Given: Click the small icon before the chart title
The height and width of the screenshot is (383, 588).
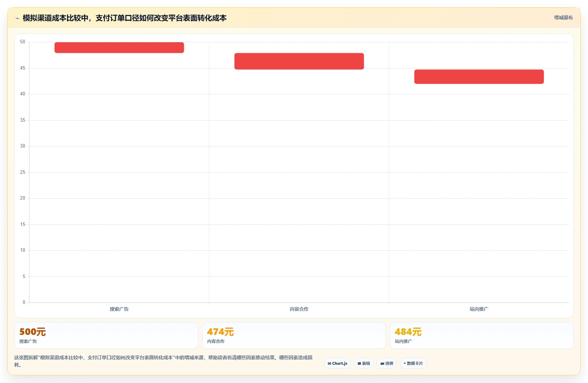Looking at the screenshot, I should [x=17, y=18].
